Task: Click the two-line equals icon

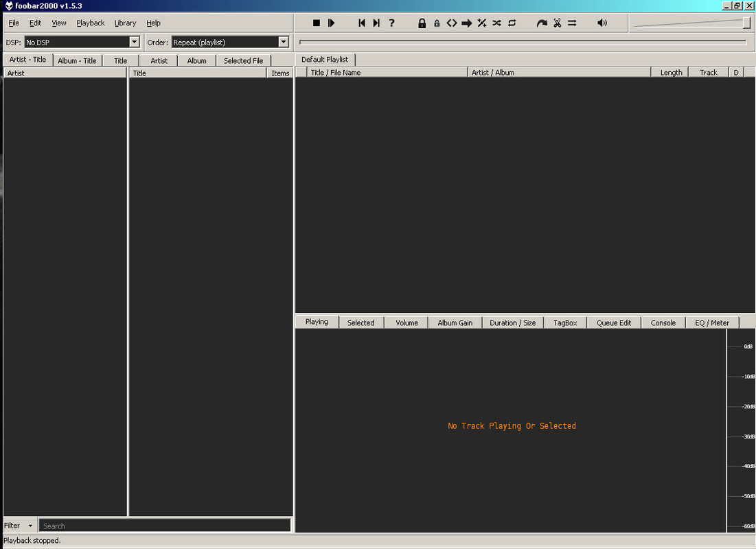Action: point(572,23)
